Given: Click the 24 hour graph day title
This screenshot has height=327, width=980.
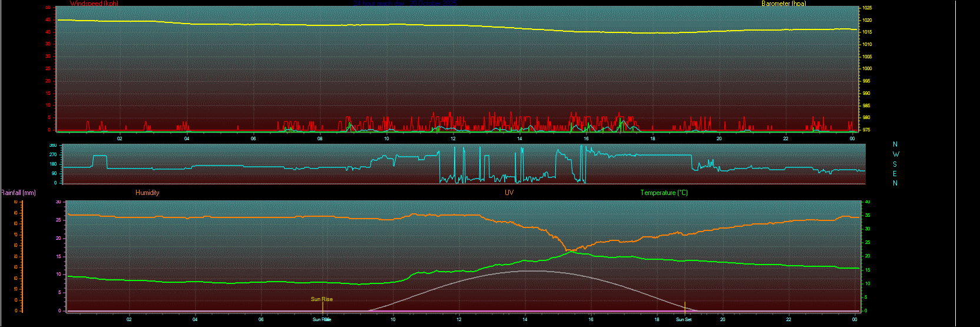Looking at the screenshot, I should (x=406, y=4).
